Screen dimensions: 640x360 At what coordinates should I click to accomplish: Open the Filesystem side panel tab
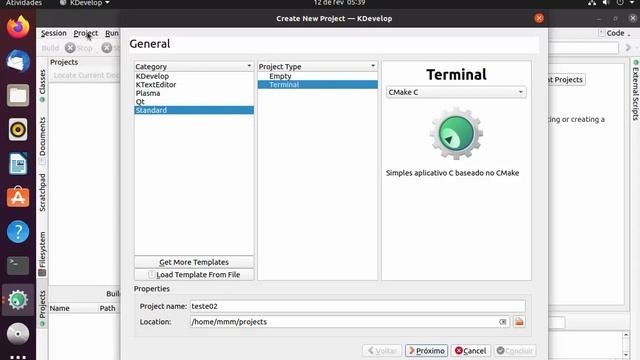point(42,254)
